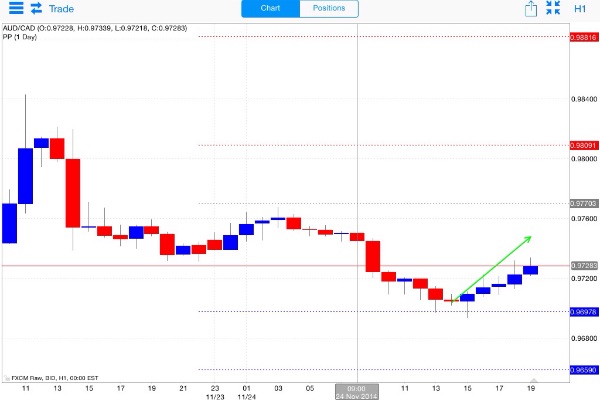The image size is (600, 400).
Task: Click the 0.98091 red price tag
Action: click(x=583, y=145)
